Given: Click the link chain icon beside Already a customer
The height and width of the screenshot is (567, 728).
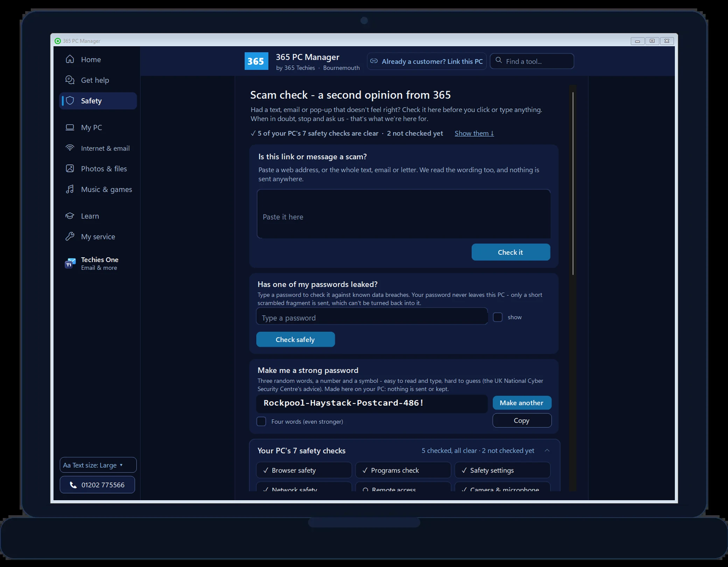Looking at the screenshot, I should click(x=374, y=61).
